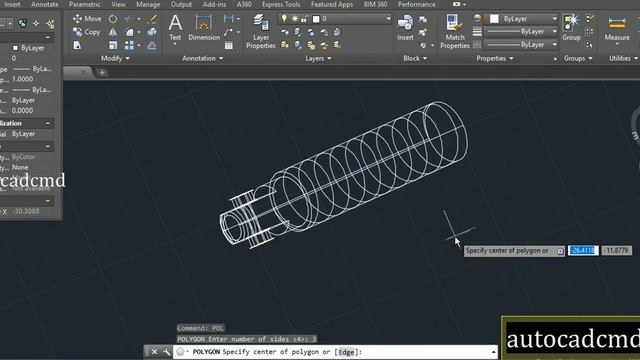Click the Erase tool icon
This screenshot has height=360, width=640.
click(x=152, y=19)
